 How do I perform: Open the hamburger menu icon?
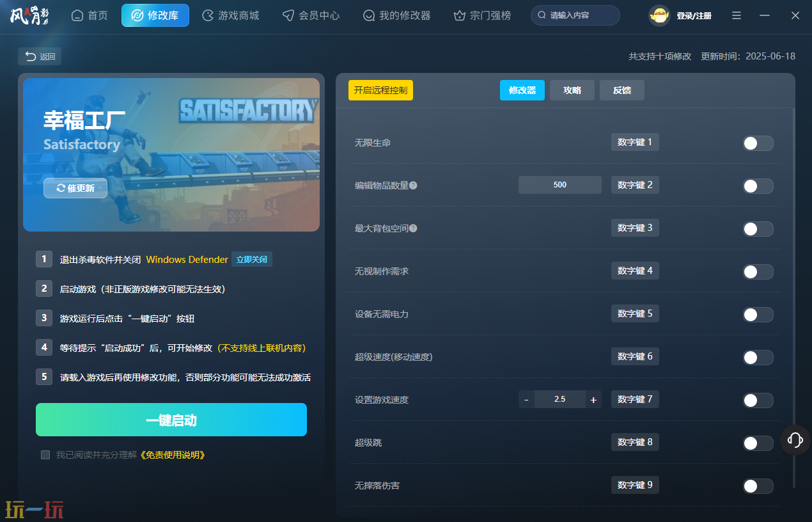[x=737, y=15]
